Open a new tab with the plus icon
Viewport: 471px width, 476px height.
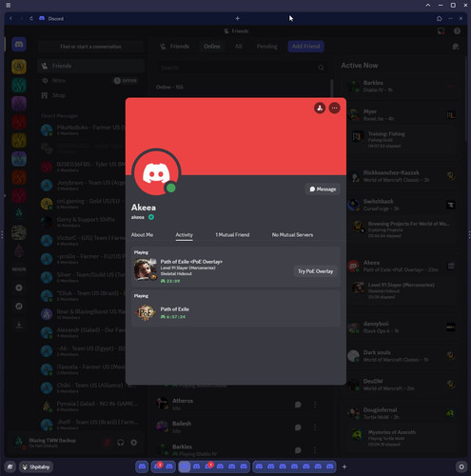tap(237, 18)
